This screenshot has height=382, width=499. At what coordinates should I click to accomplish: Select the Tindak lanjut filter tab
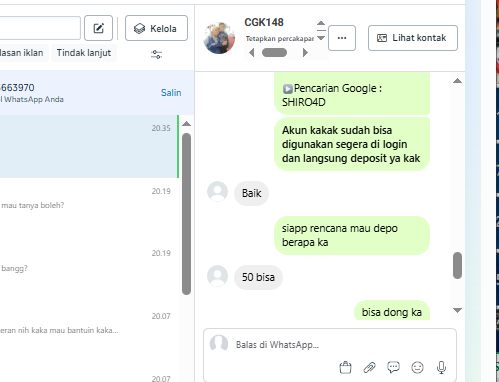[x=84, y=53]
